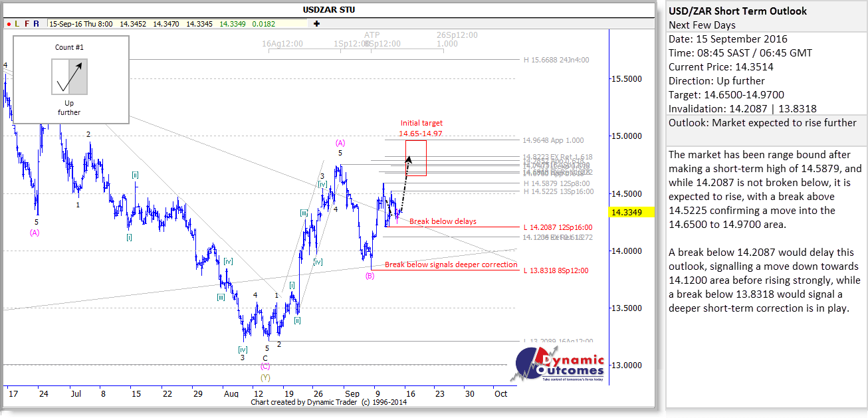This screenshot has height=418, width=868.
Task: Select the red initial target box
Action: [x=416, y=157]
